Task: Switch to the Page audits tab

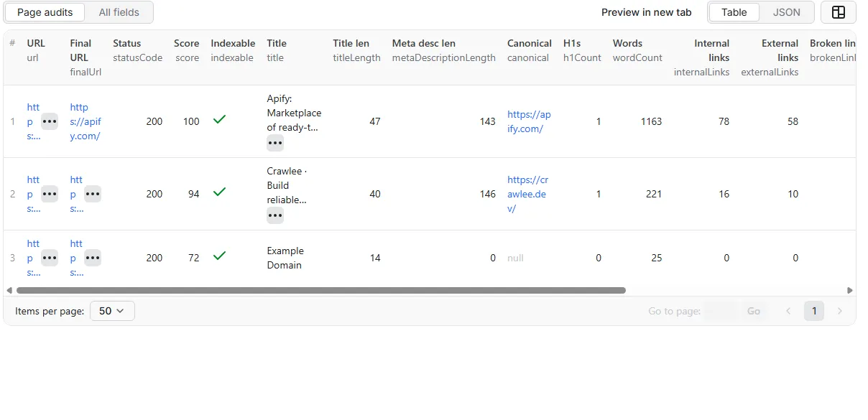Action: [45, 12]
